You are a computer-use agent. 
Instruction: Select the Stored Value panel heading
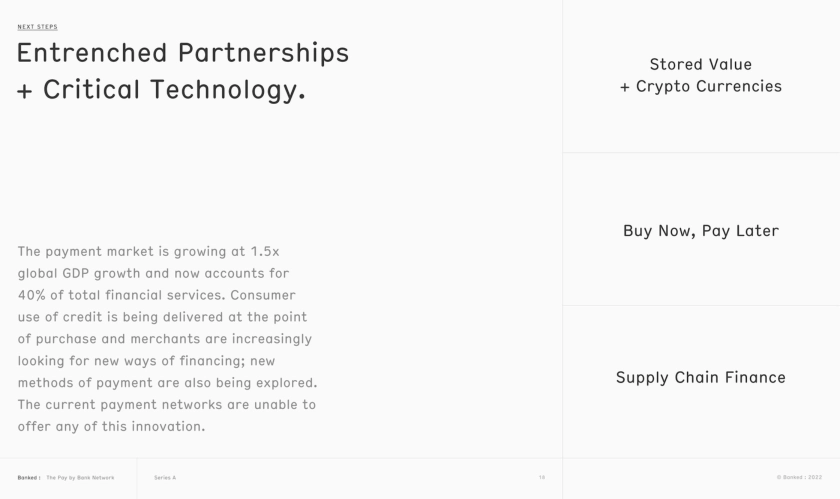point(700,64)
